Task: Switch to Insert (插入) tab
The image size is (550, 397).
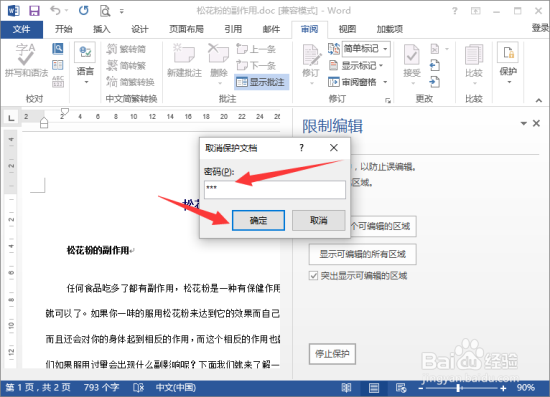Action: 102,29
